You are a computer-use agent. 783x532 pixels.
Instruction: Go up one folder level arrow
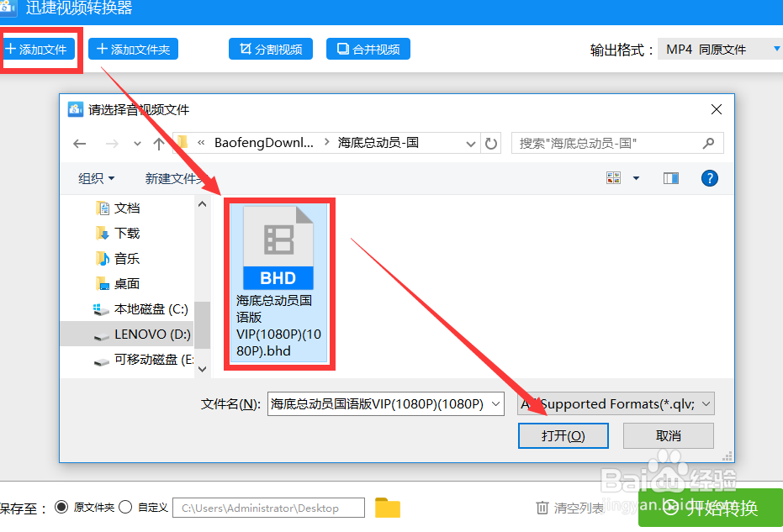point(159,144)
